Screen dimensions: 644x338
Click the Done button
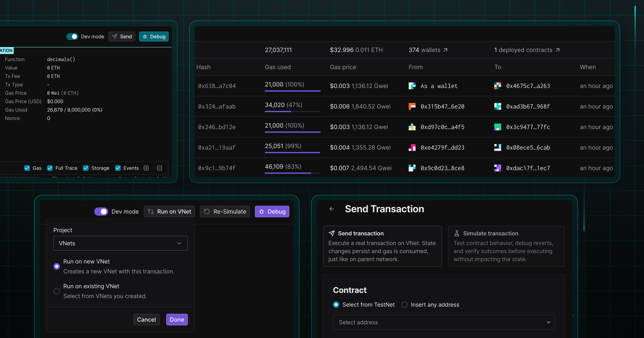pos(176,319)
